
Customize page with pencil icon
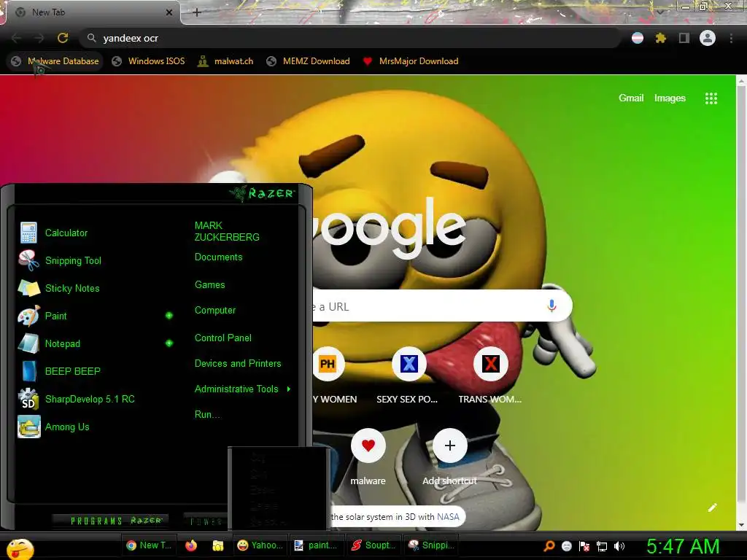(x=712, y=507)
